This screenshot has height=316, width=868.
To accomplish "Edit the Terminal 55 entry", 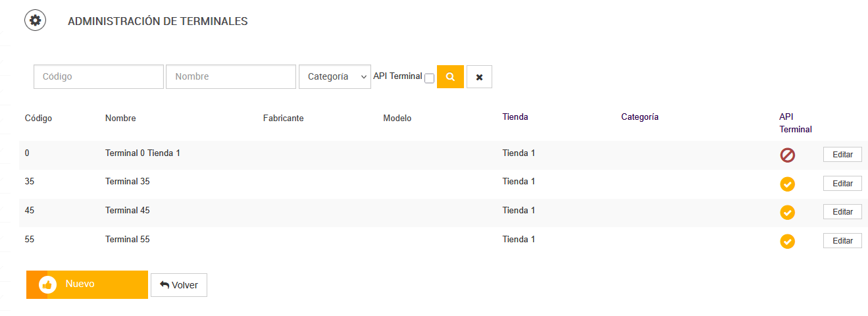I will (842, 241).
